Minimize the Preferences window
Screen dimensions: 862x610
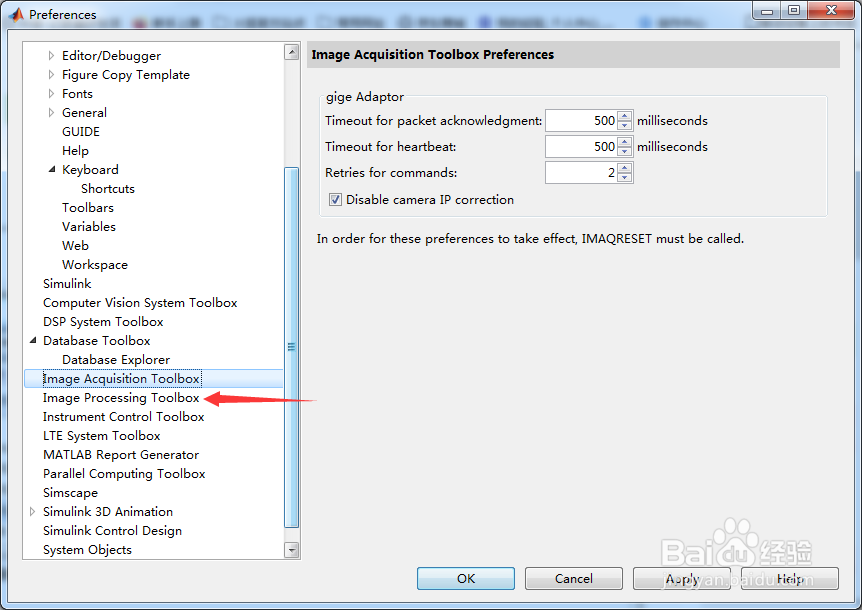click(x=767, y=10)
